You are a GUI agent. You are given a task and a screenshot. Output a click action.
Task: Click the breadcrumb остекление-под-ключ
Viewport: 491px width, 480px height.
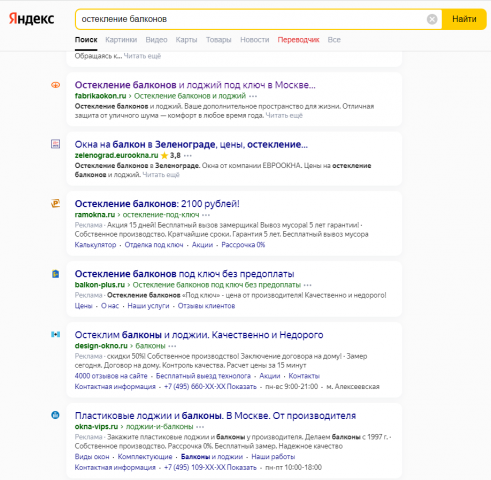(161, 215)
